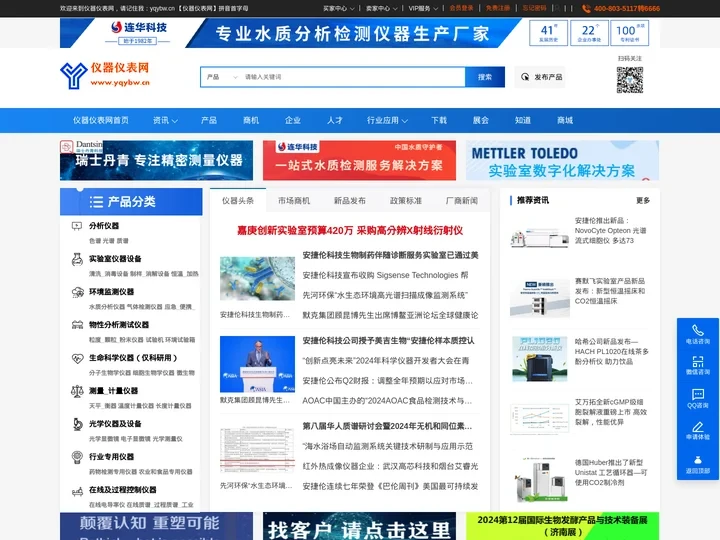Switch to the 新品发布 tab

pyautogui.click(x=350, y=201)
